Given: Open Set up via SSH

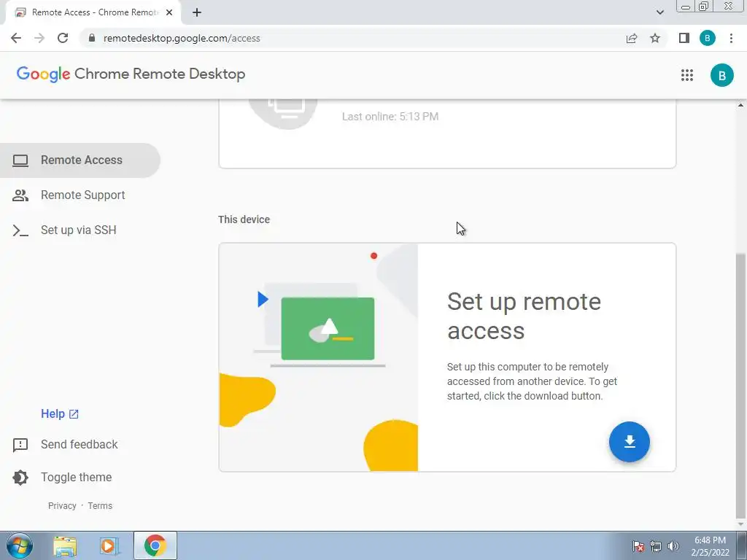Looking at the screenshot, I should point(80,230).
